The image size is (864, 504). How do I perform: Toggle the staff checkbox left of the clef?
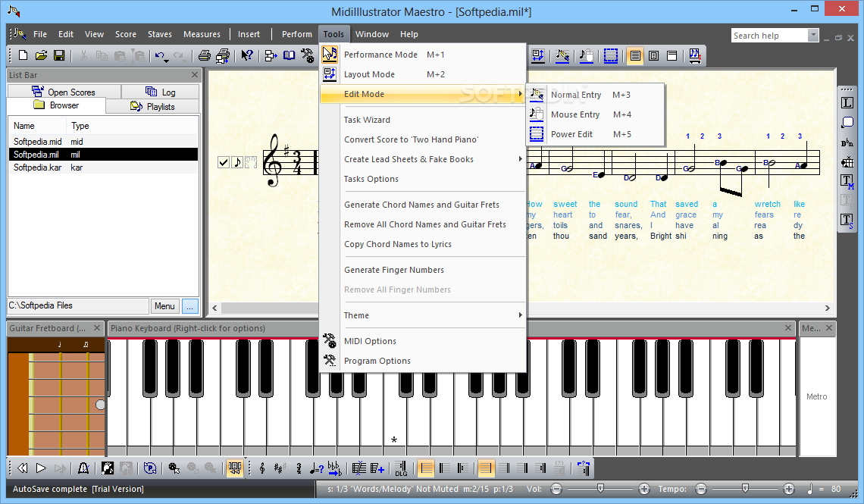[223, 162]
